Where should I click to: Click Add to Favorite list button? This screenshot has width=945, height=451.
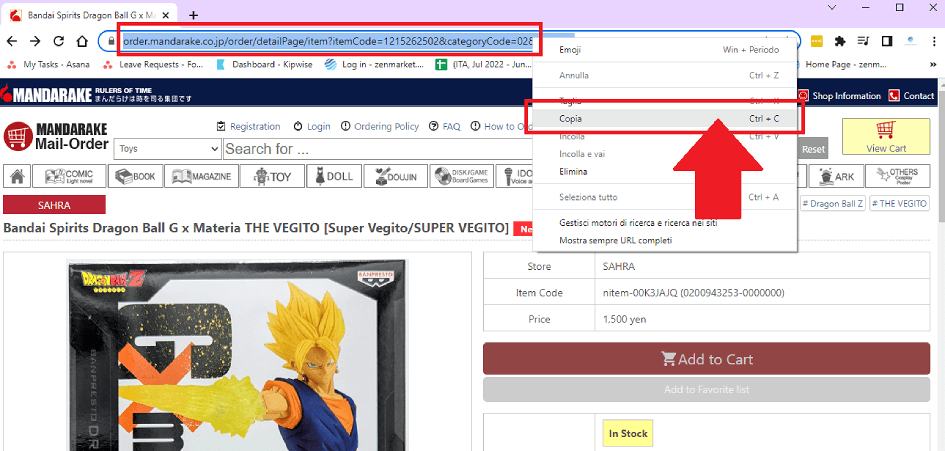(706, 390)
